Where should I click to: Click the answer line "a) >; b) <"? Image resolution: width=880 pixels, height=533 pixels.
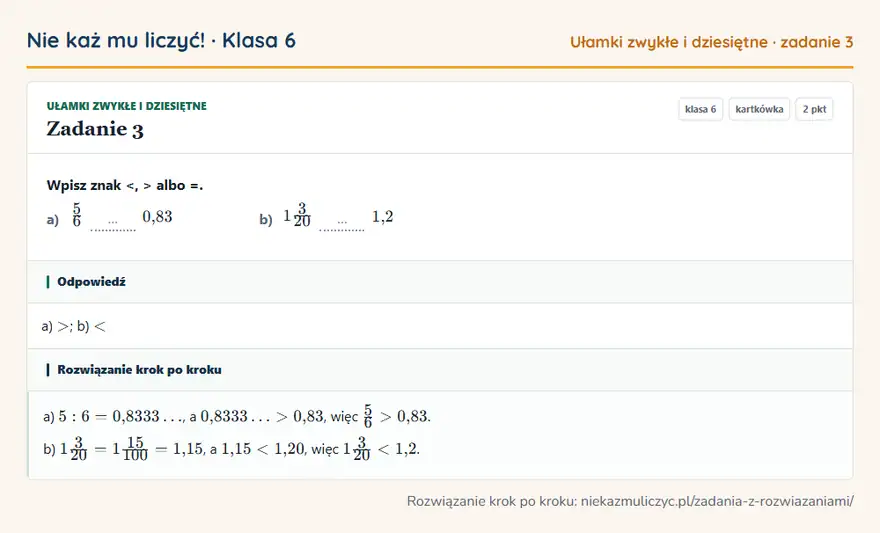tap(74, 326)
